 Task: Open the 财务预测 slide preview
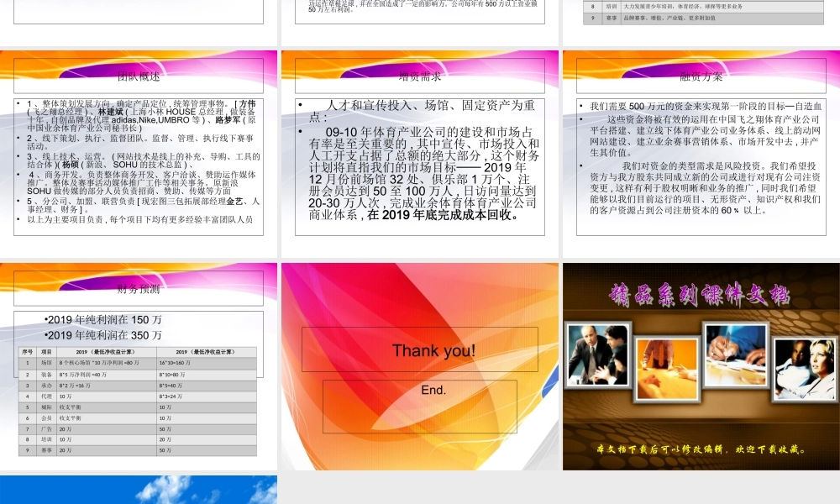pos(140,365)
